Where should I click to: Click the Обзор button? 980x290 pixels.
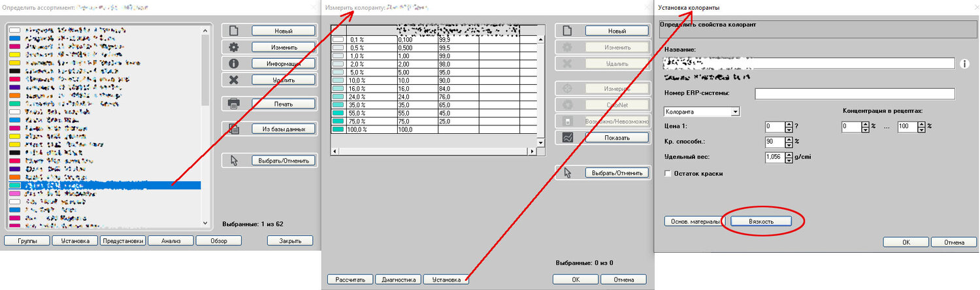coord(219,241)
